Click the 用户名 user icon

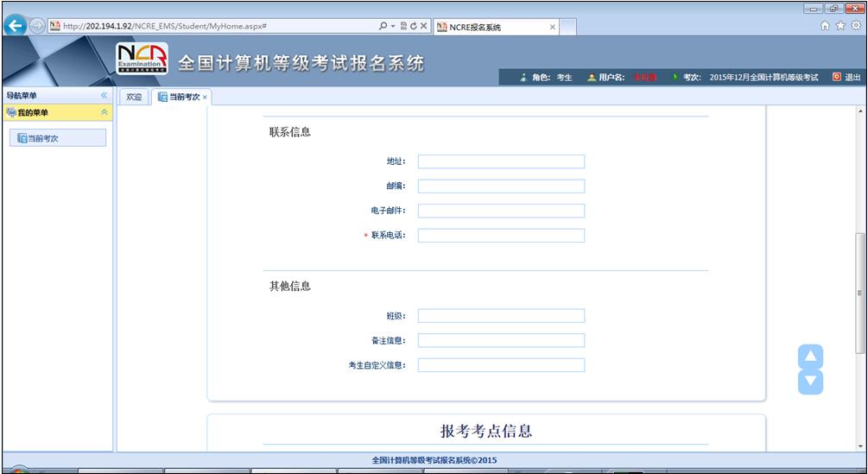point(592,78)
